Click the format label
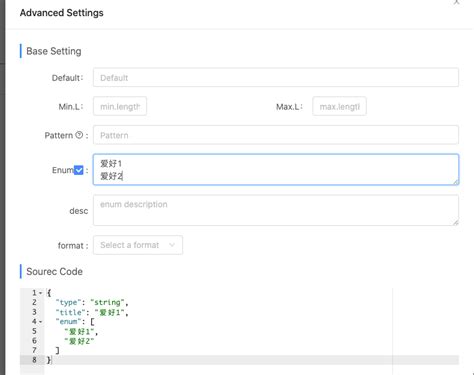The height and width of the screenshot is (375, 474). click(x=73, y=246)
